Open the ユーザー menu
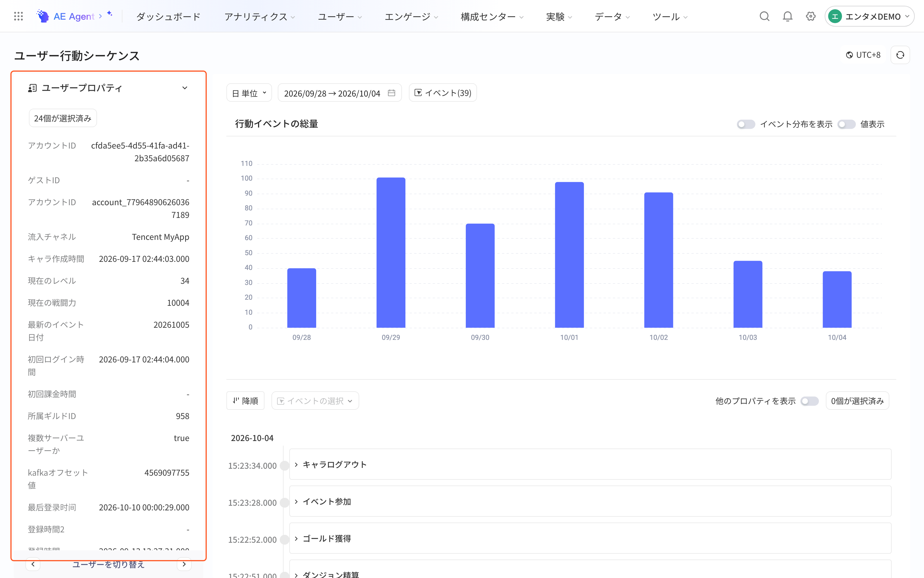 340,16
